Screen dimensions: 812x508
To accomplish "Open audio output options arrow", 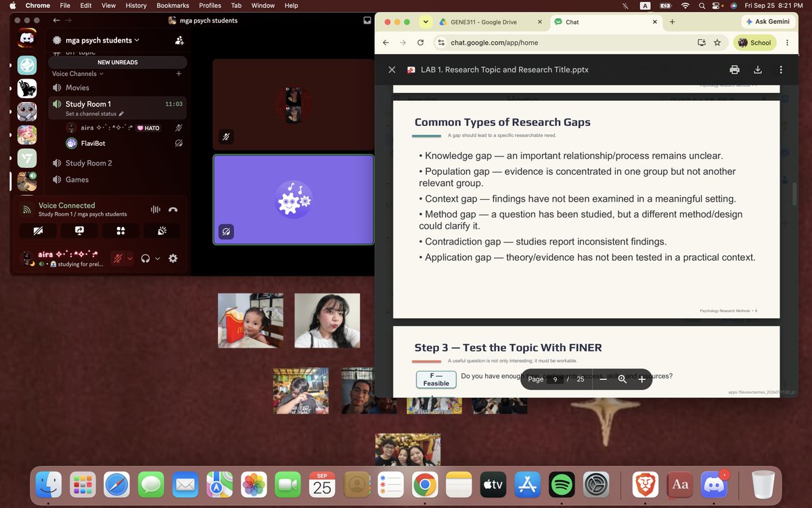I will [158, 258].
